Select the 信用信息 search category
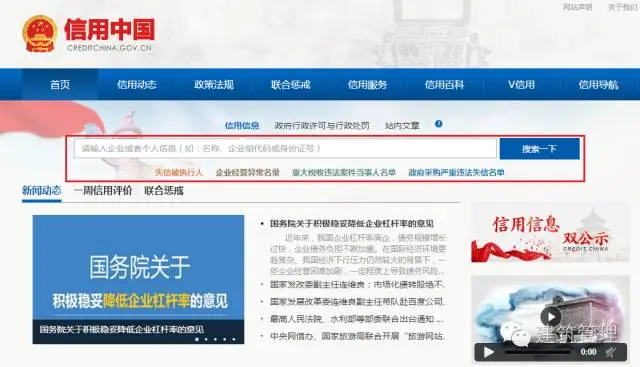The width and height of the screenshot is (640, 367). 242,125
